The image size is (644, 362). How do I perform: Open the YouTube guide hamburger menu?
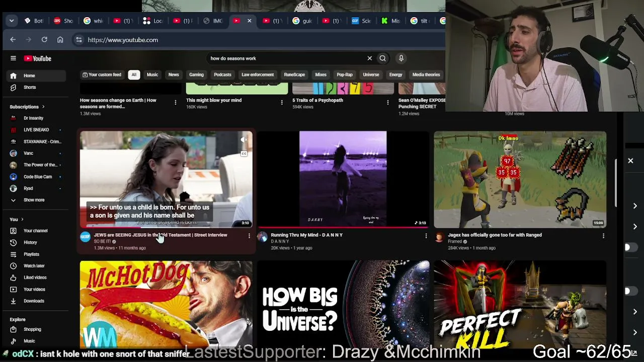pos(13,58)
